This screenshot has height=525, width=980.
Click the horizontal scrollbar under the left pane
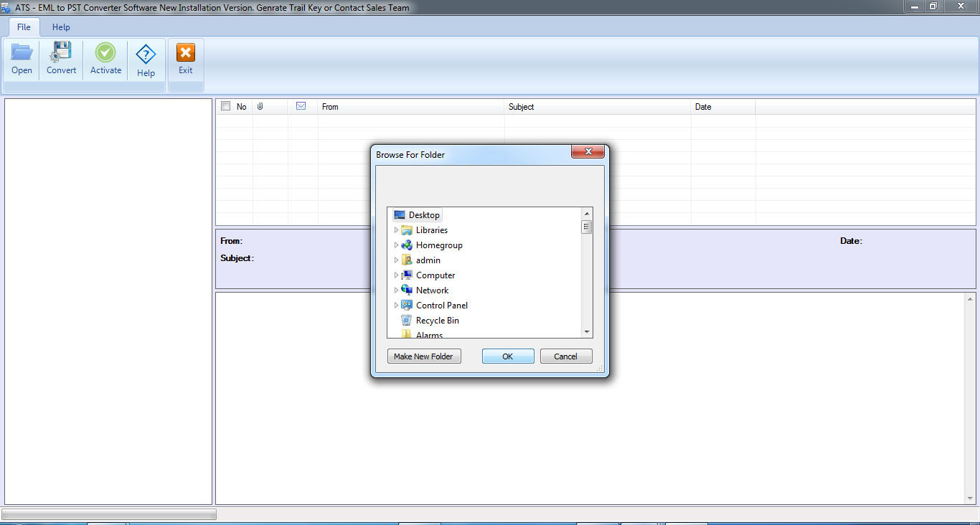pos(109,514)
